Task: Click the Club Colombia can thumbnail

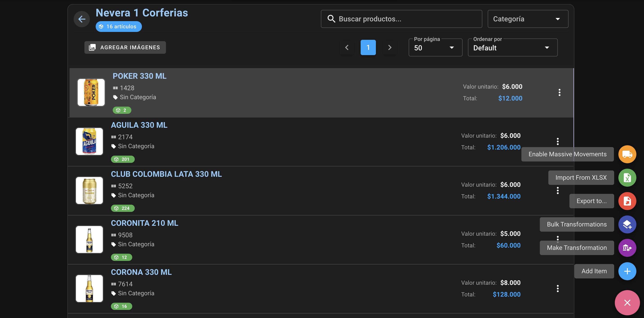Action: tap(89, 190)
